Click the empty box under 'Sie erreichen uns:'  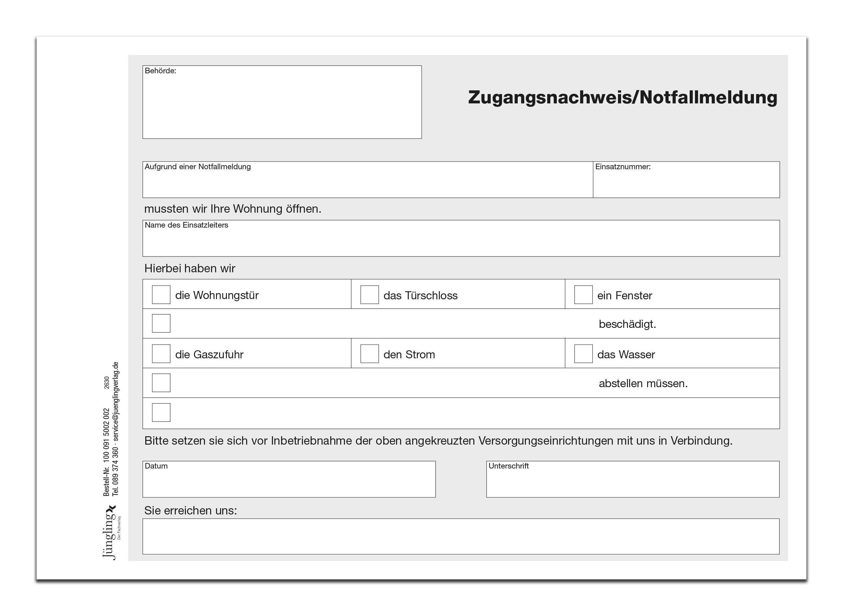461,536
